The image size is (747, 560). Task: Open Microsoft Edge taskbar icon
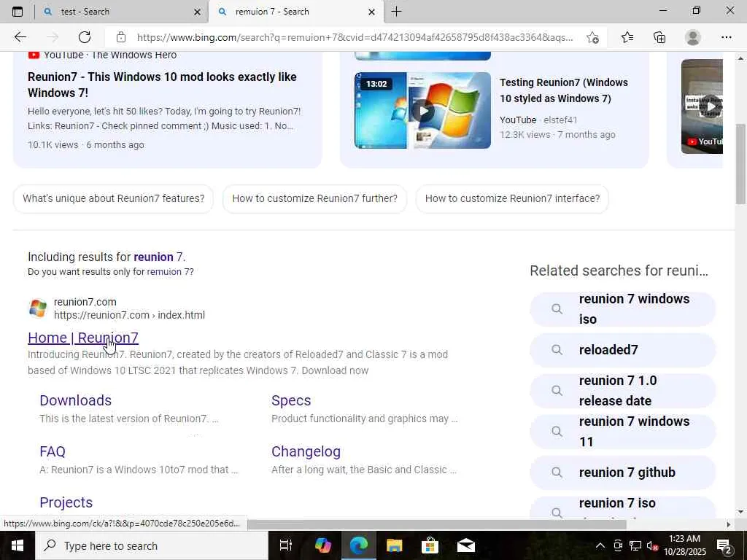click(x=359, y=545)
